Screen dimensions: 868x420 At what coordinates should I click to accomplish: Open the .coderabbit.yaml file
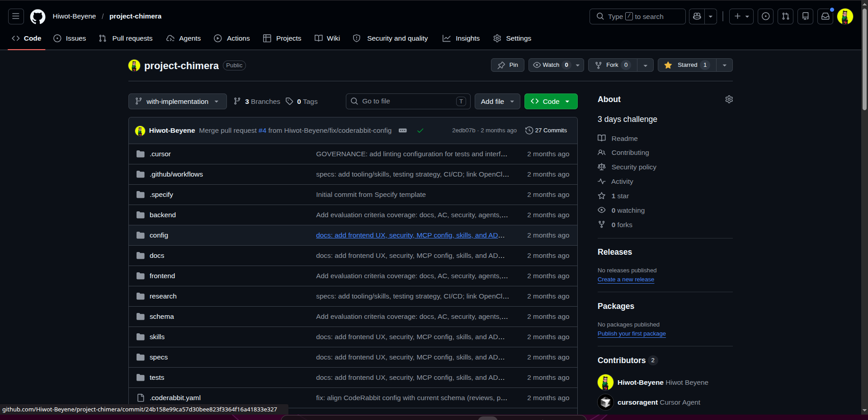tap(175, 398)
